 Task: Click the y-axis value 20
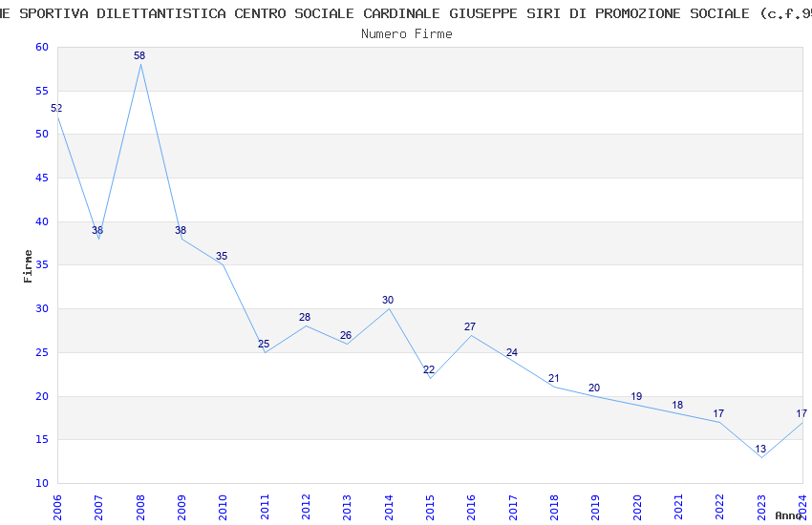coord(42,397)
